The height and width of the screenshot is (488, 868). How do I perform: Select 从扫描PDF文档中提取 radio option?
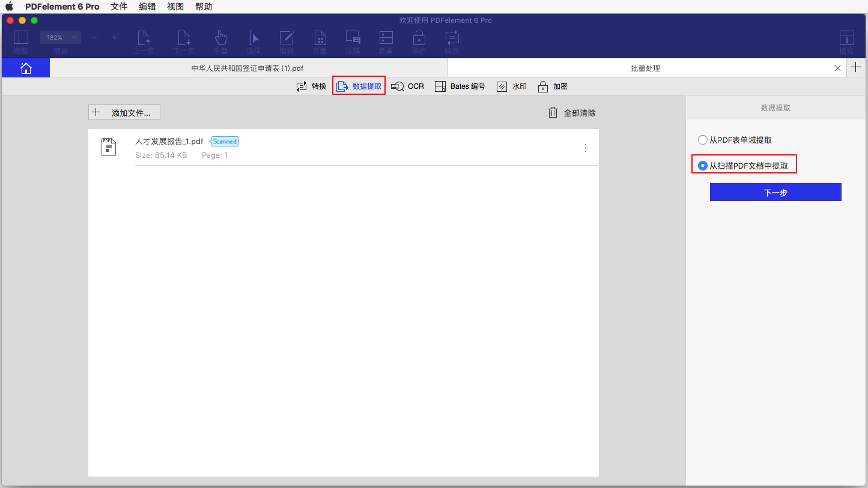coord(703,165)
